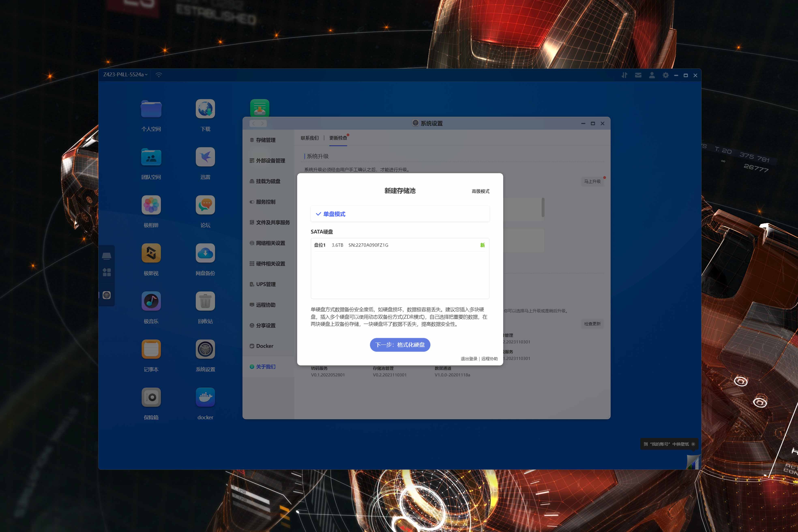
Task: Click the 马上升级 button
Action: (592, 181)
